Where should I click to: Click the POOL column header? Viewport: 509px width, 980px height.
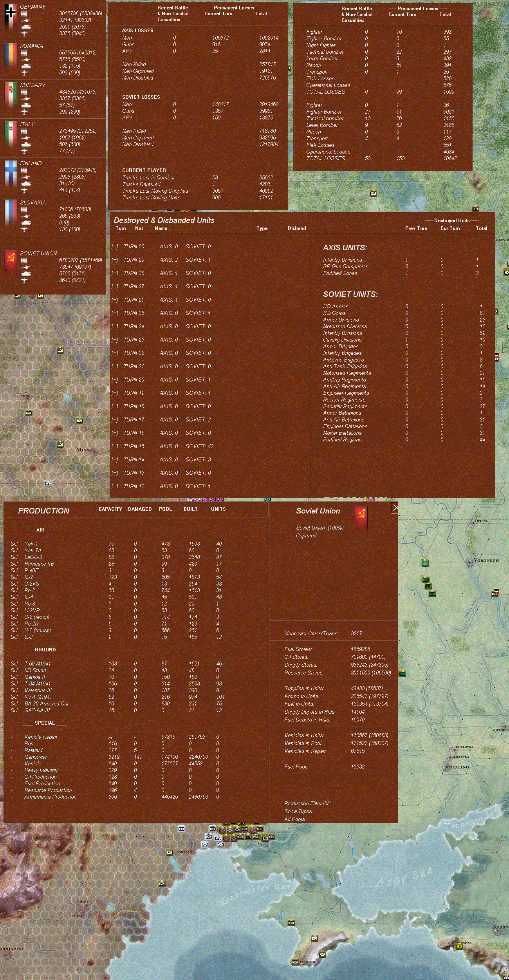pyautogui.click(x=165, y=509)
